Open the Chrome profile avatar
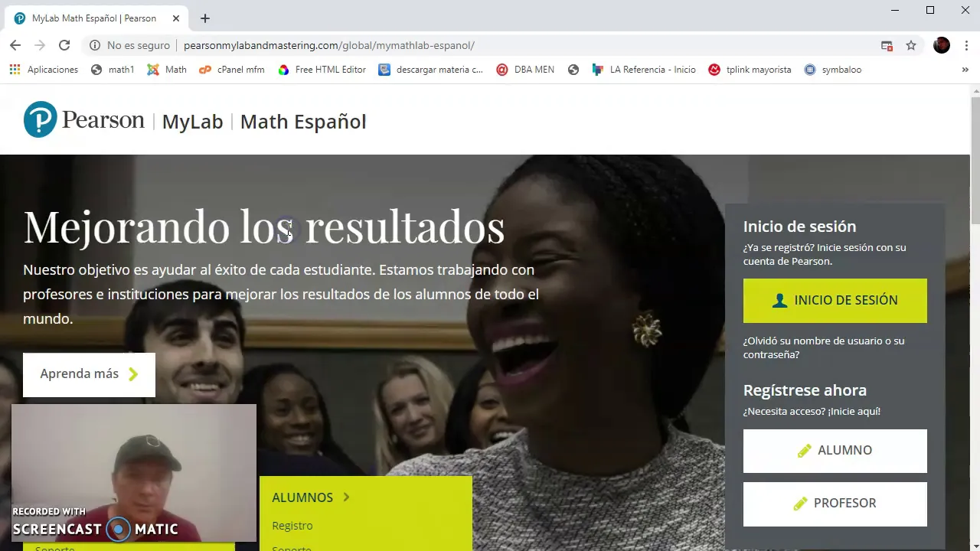980x551 pixels. coord(942,45)
